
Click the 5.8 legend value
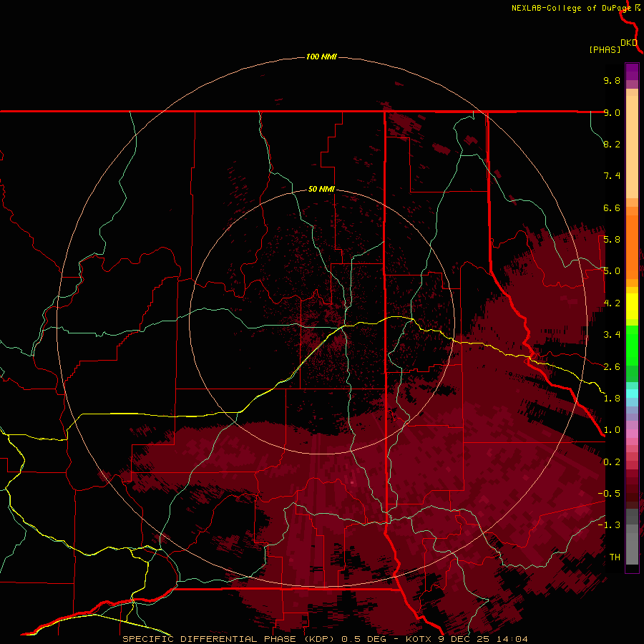pos(612,240)
